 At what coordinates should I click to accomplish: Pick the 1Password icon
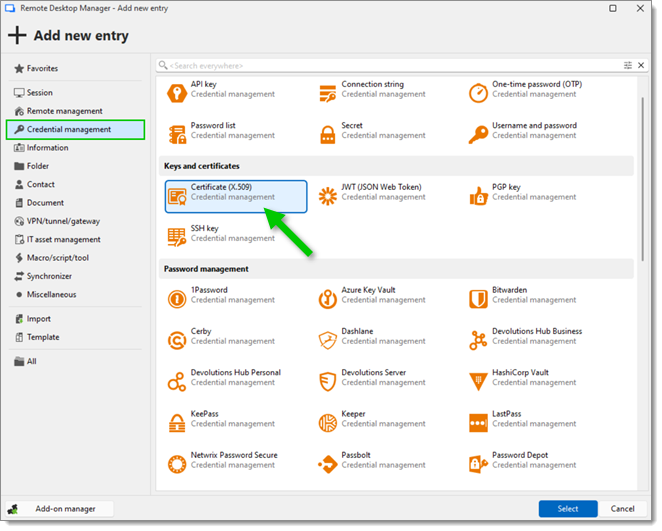[176, 299]
